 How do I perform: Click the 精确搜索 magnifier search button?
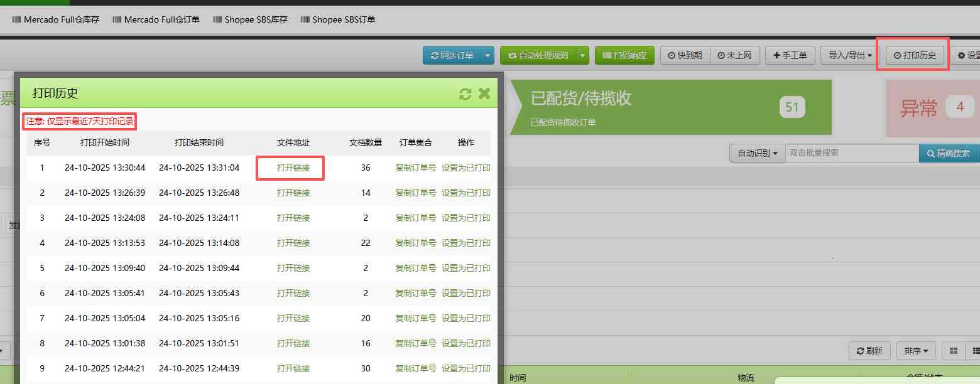click(x=949, y=152)
